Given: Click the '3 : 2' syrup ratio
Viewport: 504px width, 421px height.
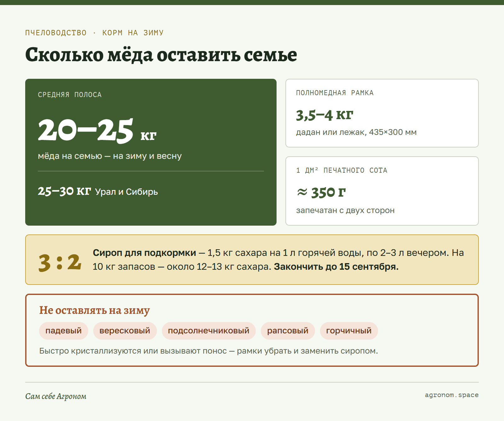Looking at the screenshot, I should [x=60, y=262].
